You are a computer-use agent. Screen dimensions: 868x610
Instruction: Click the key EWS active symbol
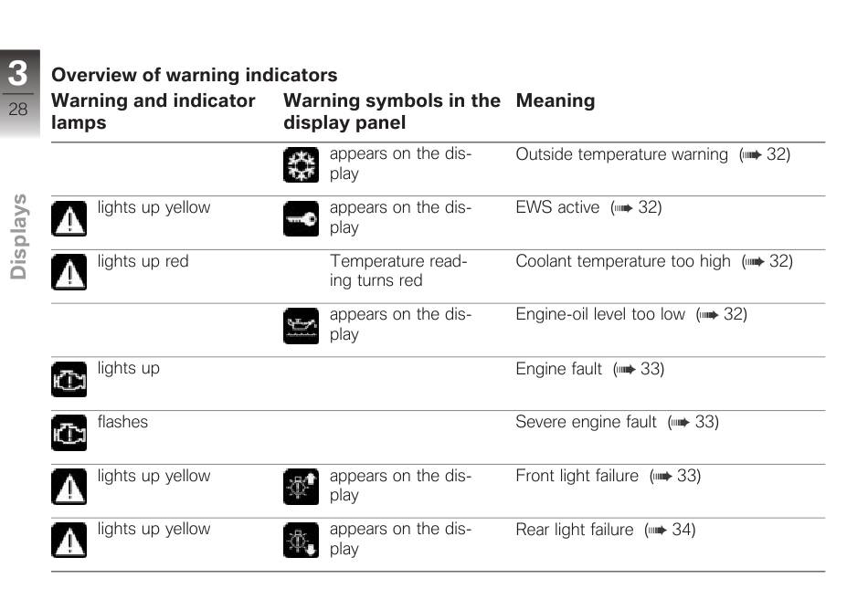tap(302, 218)
